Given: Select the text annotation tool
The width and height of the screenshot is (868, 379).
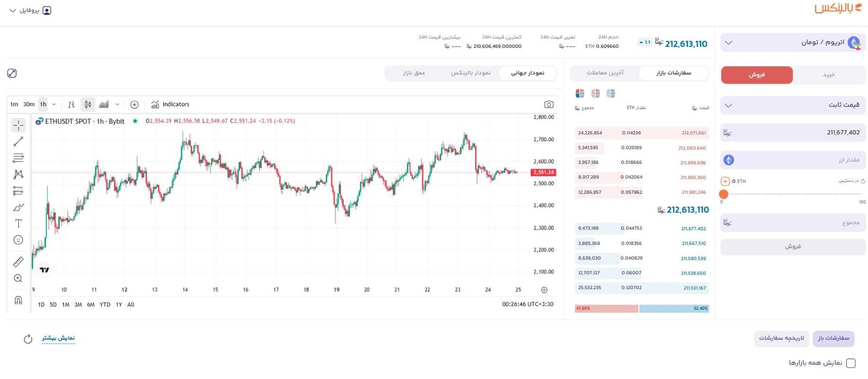Looking at the screenshot, I should point(18,224).
